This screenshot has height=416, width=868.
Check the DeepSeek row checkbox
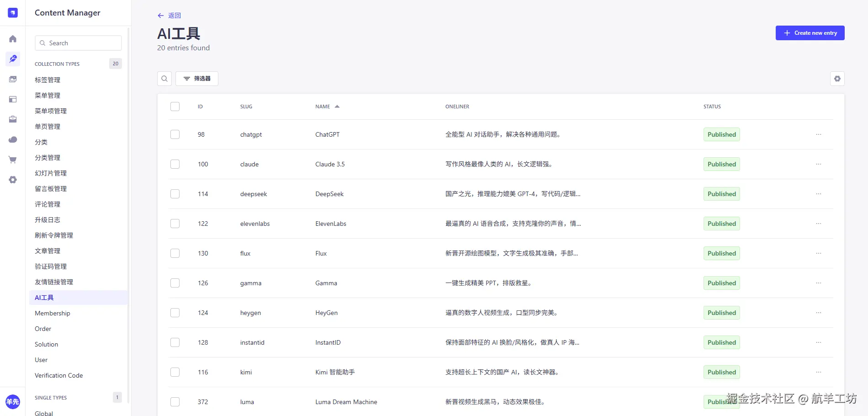click(175, 194)
